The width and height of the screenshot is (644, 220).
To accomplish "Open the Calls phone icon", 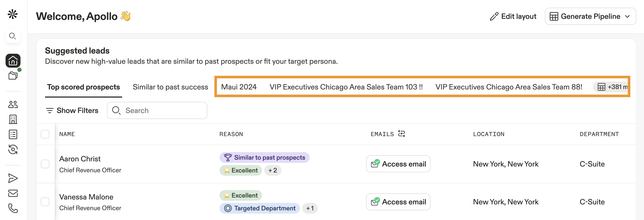I will click(13, 208).
